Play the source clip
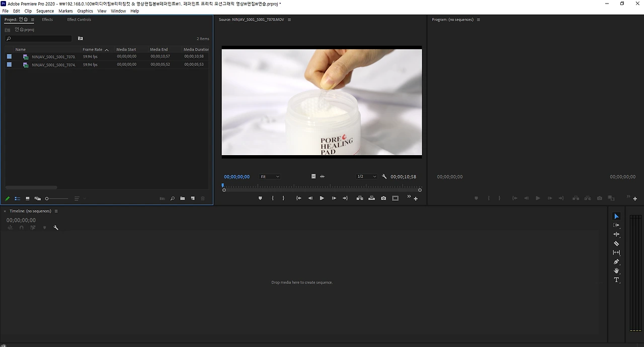The width and height of the screenshot is (644, 347). [x=322, y=198]
